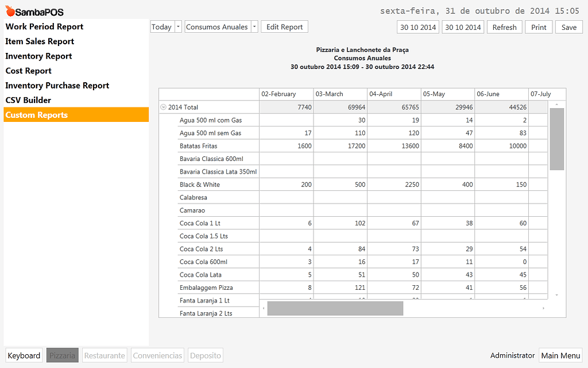Switch to the Restaurante department tab
588x368 pixels.
coord(104,355)
